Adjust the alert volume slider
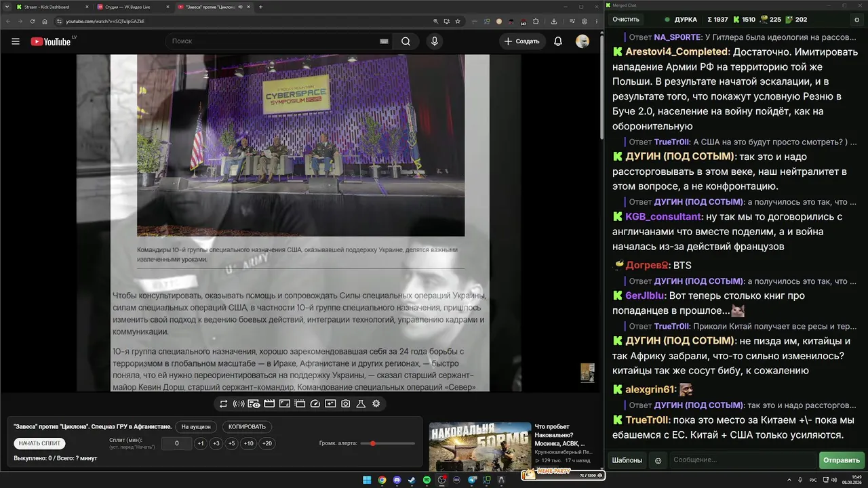 (x=388, y=443)
